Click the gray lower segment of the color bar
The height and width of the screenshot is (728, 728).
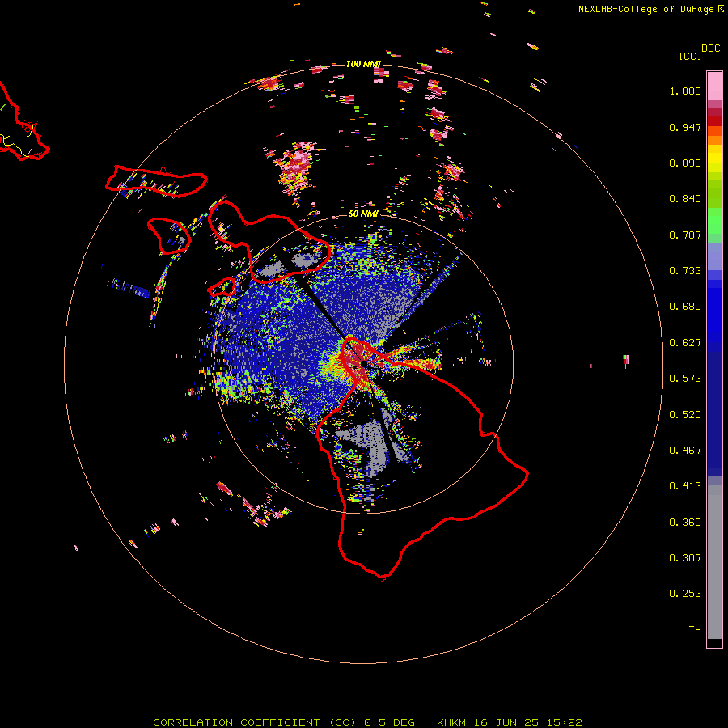click(x=714, y=562)
